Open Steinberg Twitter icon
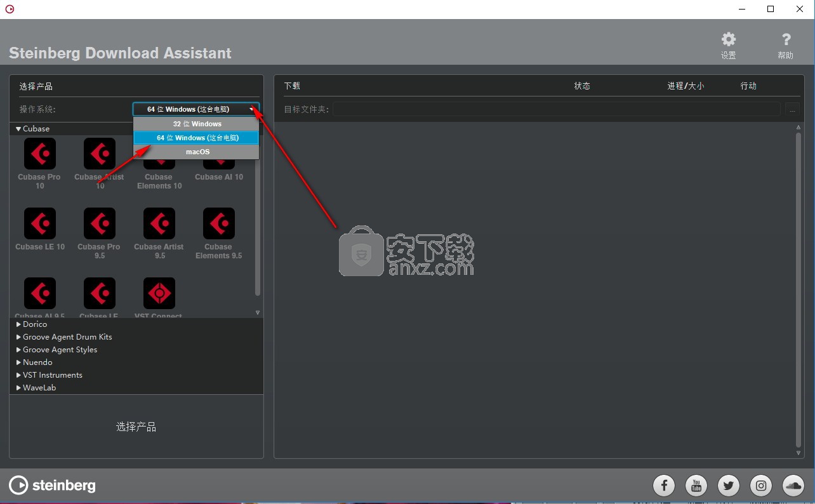 pos(729,486)
